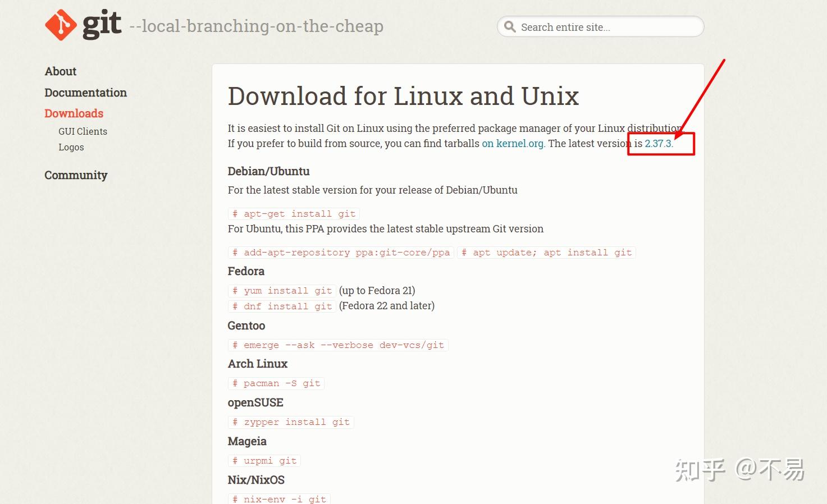Screen dimensions: 827x504
Task: Click the yum install git command
Action: click(x=282, y=291)
